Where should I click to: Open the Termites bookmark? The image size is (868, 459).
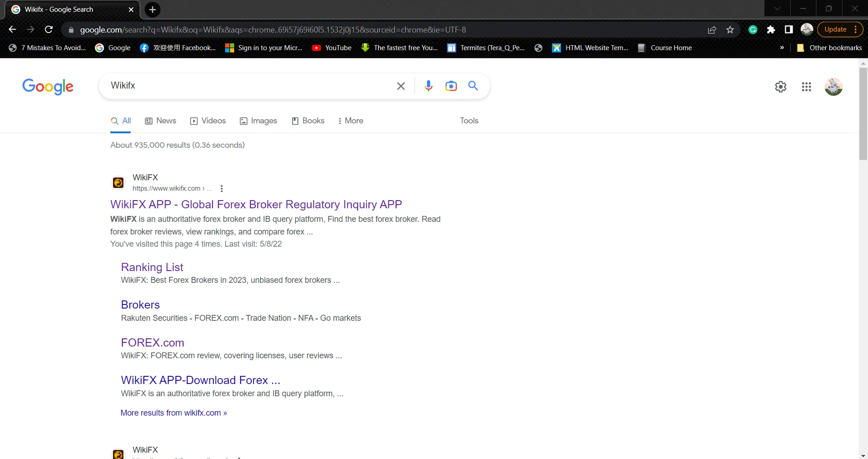[x=486, y=48]
